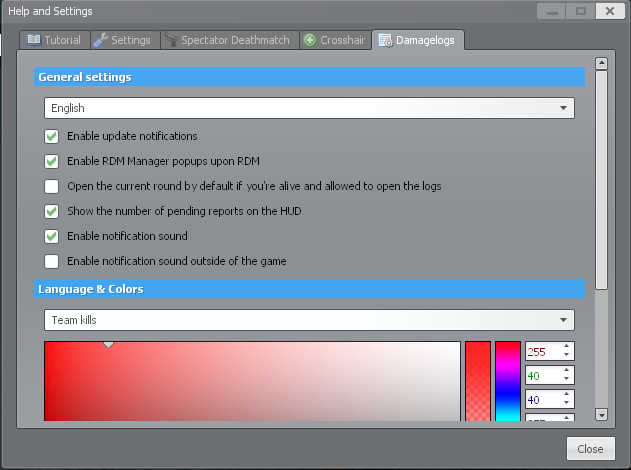The height and width of the screenshot is (470, 631).
Task: Click the Language & Colors header
Action: click(x=309, y=289)
